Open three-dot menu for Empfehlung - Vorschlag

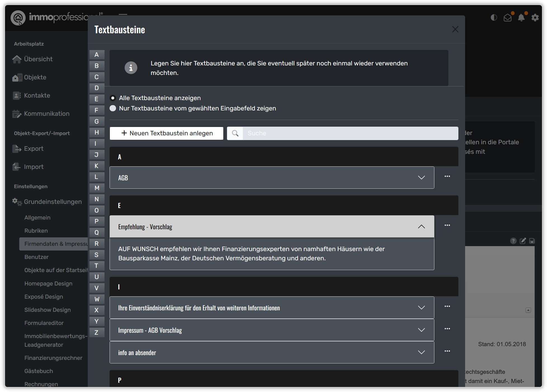(447, 225)
